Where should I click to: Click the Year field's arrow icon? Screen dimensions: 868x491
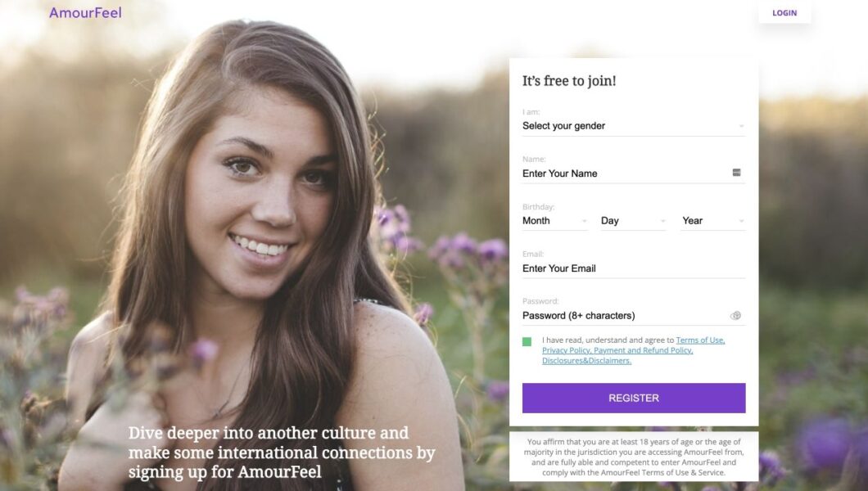741,221
